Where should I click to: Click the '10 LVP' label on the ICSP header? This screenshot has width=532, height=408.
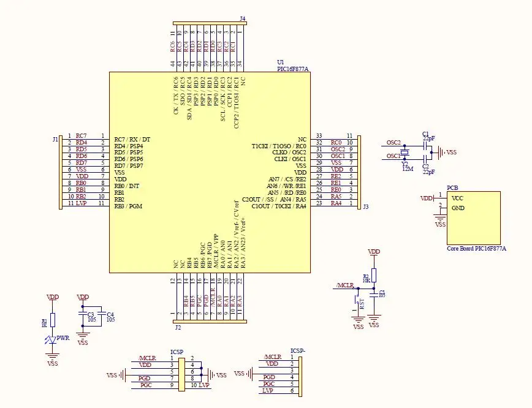[200, 385]
